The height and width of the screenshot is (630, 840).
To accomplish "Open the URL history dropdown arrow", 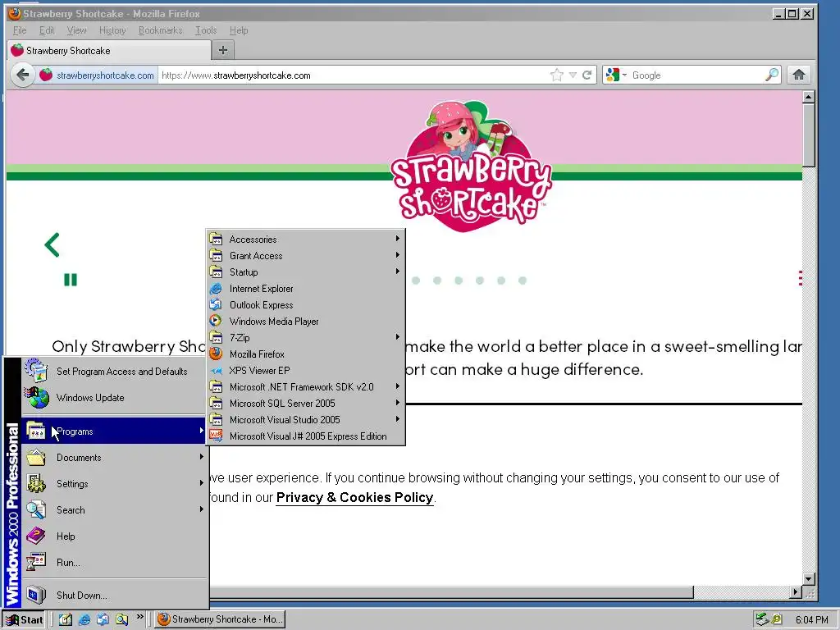I will click(x=573, y=75).
